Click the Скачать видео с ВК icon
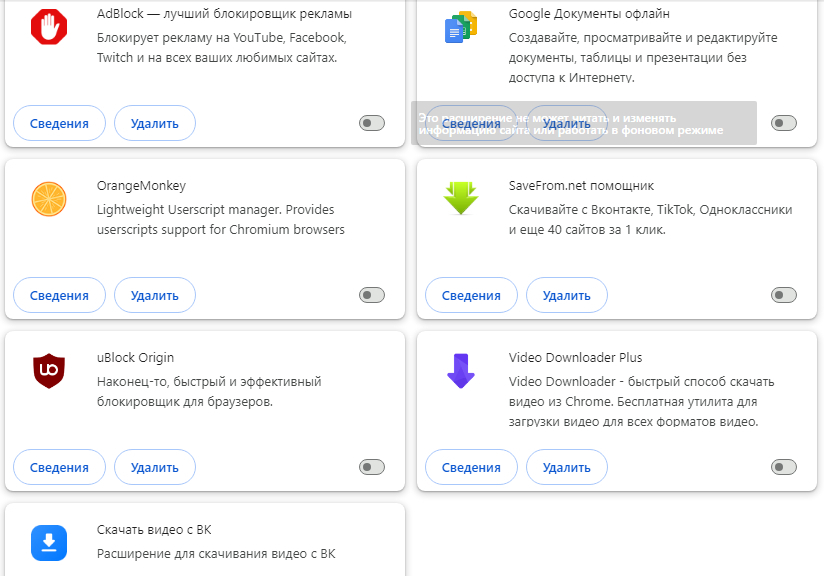This screenshot has height=576, width=824. (x=48, y=542)
